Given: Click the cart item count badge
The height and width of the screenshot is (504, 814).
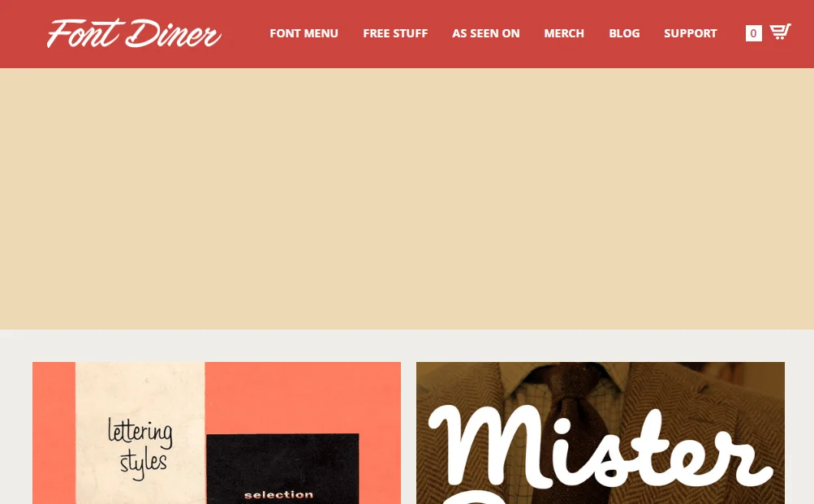Looking at the screenshot, I should point(753,33).
